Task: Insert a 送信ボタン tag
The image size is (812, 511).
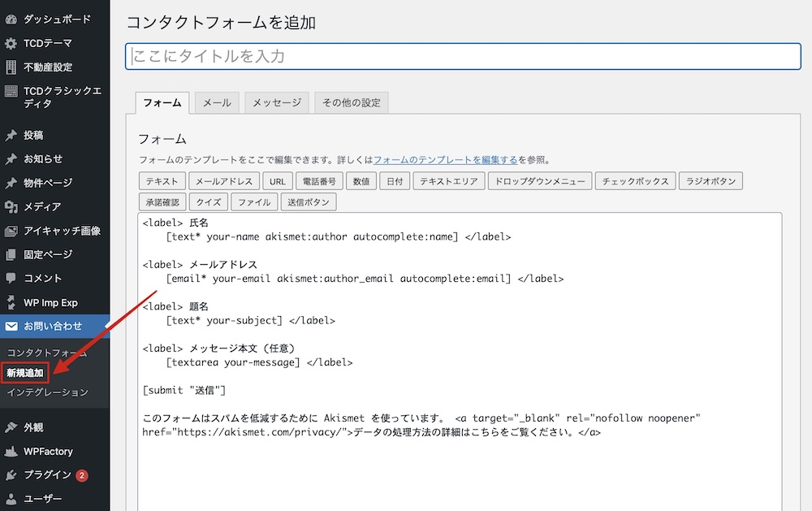Action: click(309, 201)
